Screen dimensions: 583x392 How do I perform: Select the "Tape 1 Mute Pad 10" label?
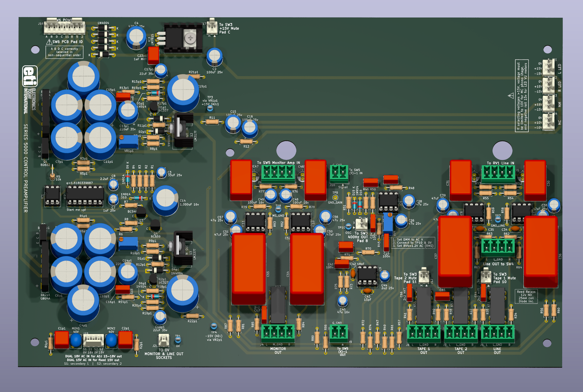pos(504,278)
